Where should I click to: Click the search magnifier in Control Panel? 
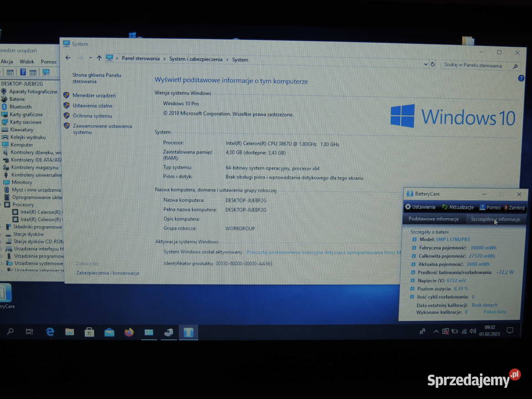515,66
